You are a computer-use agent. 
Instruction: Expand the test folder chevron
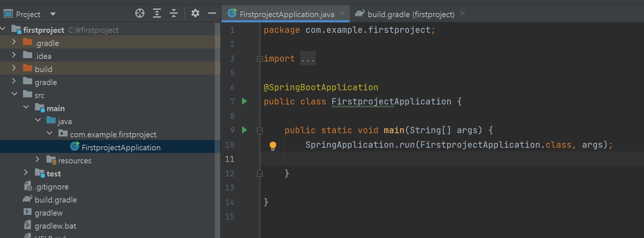[x=26, y=172]
